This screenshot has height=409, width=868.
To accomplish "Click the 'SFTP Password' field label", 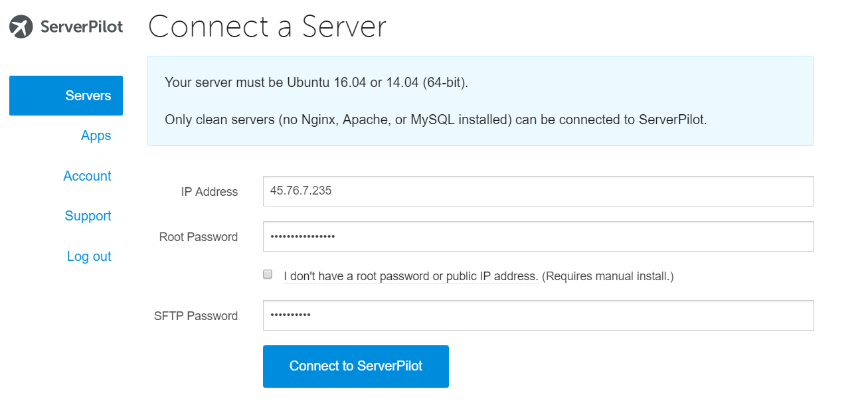I will point(196,316).
